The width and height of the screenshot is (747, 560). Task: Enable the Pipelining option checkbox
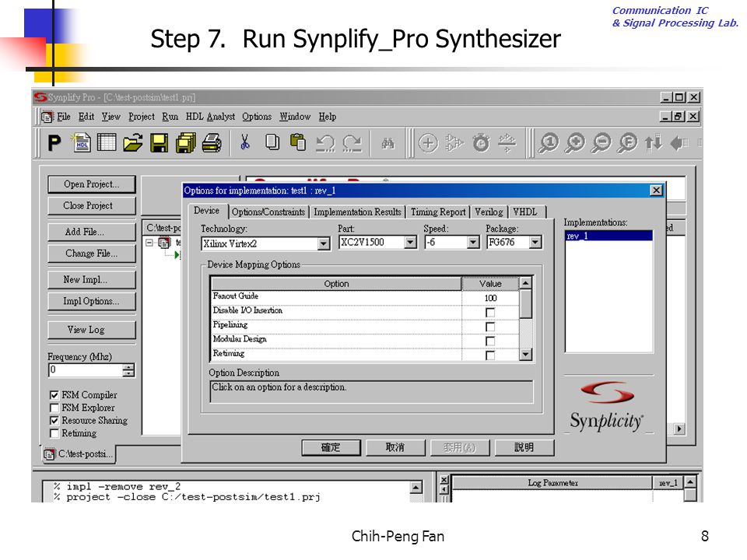pyautogui.click(x=489, y=327)
